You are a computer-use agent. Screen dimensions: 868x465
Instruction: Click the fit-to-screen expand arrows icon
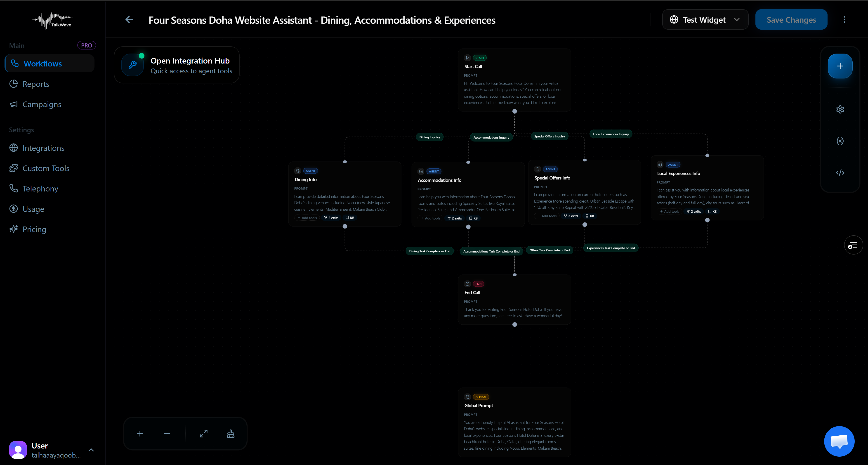pyautogui.click(x=203, y=434)
